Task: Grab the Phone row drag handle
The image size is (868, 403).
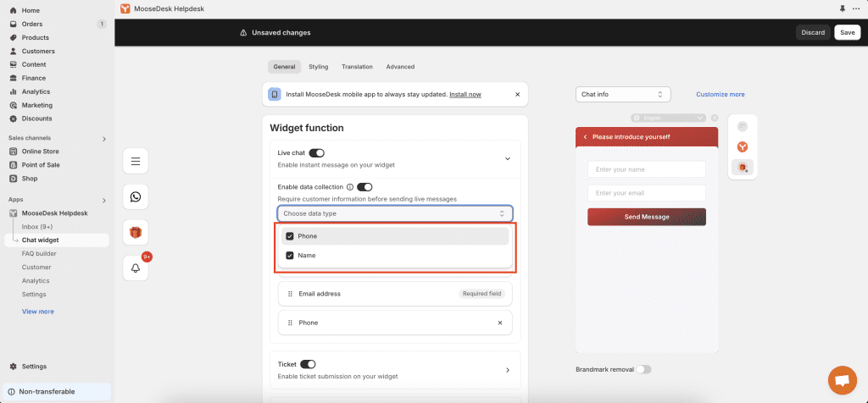Action: pyautogui.click(x=290, y=323)
